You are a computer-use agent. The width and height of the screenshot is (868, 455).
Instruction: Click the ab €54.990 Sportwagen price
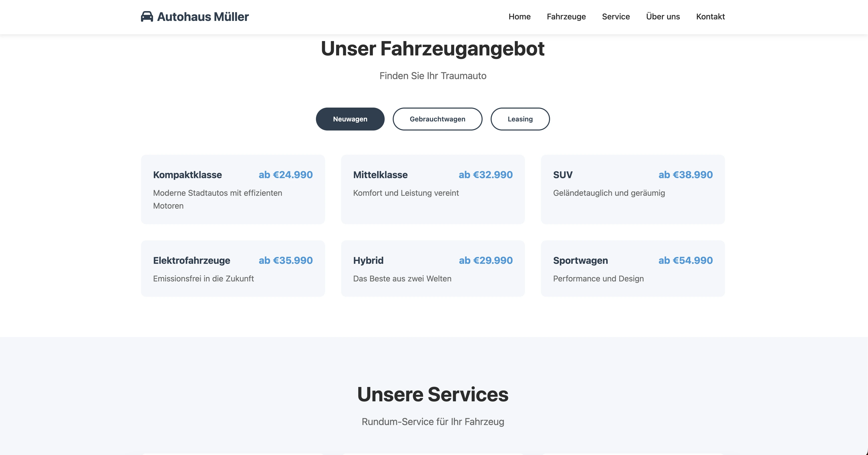(685, 261)
